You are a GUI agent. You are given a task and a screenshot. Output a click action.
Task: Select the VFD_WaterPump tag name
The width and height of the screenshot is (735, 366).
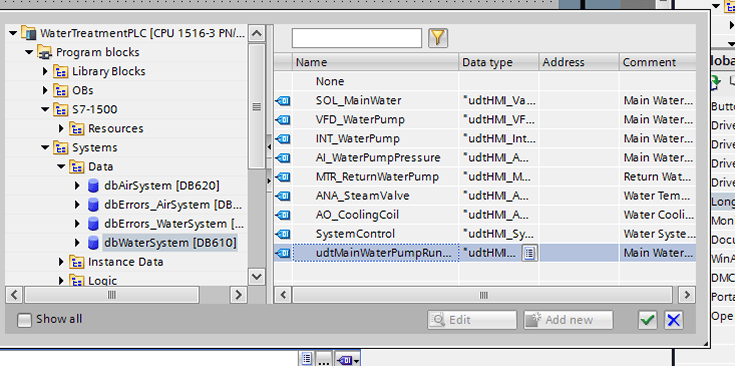click(x=360, y=120)
